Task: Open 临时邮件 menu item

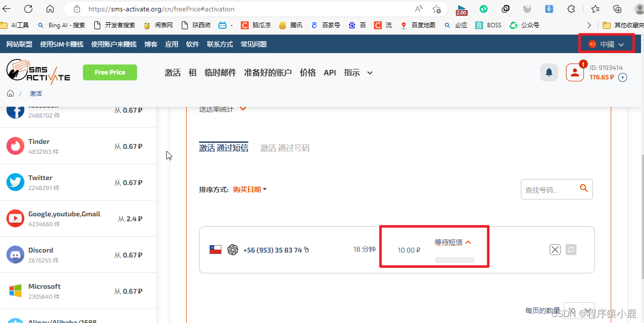Action: pyautogui.click(x=220, y=72)
